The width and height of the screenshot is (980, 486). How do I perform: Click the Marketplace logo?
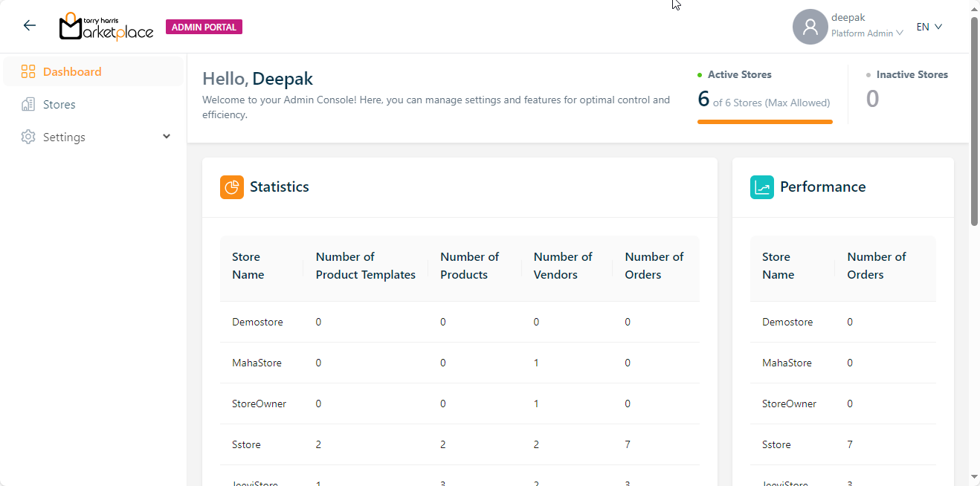(106, 27)
